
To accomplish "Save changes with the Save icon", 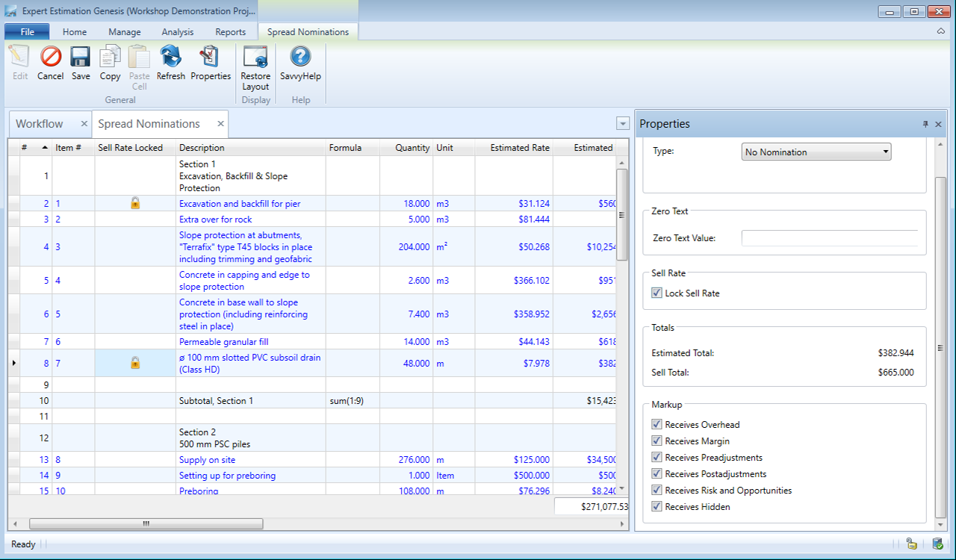I will 81,63.
